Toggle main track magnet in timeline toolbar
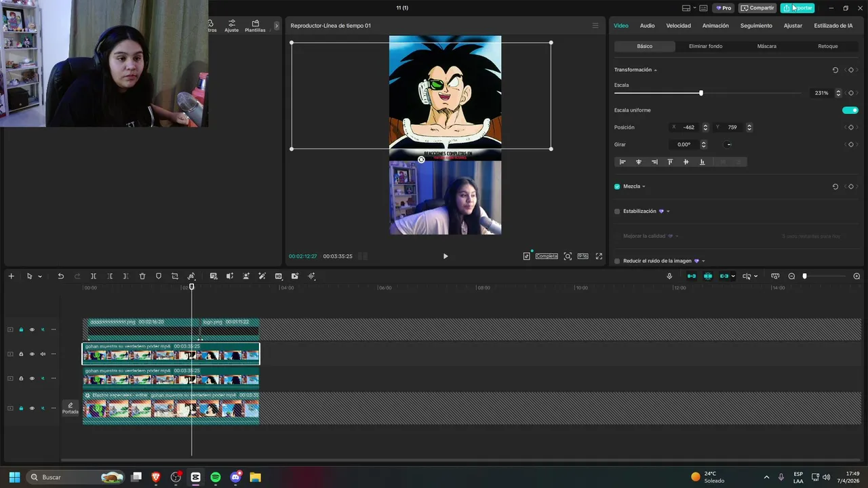Viewport: 868px width, 488px height. (x=692, y=276)
